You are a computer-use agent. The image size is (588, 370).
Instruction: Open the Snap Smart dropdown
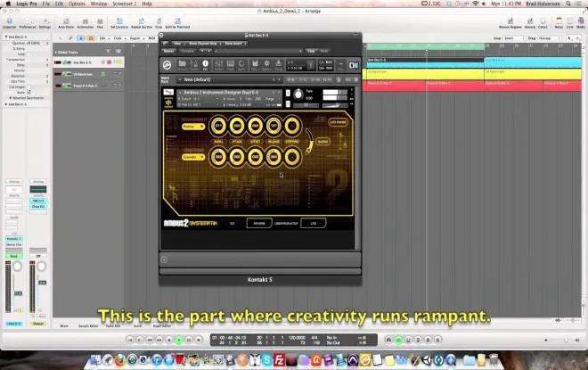click(514, 38)
